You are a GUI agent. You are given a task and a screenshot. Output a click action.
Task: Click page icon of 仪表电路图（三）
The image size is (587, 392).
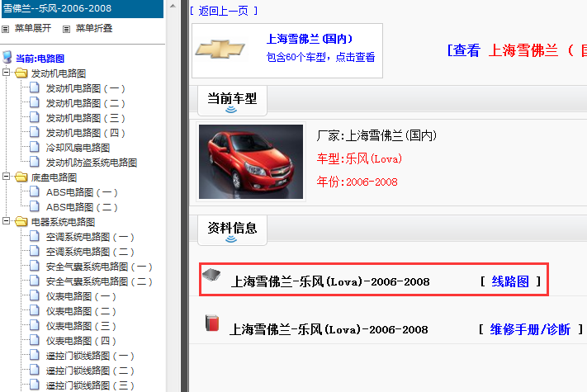pyautogui.click(x=35, y=325)
